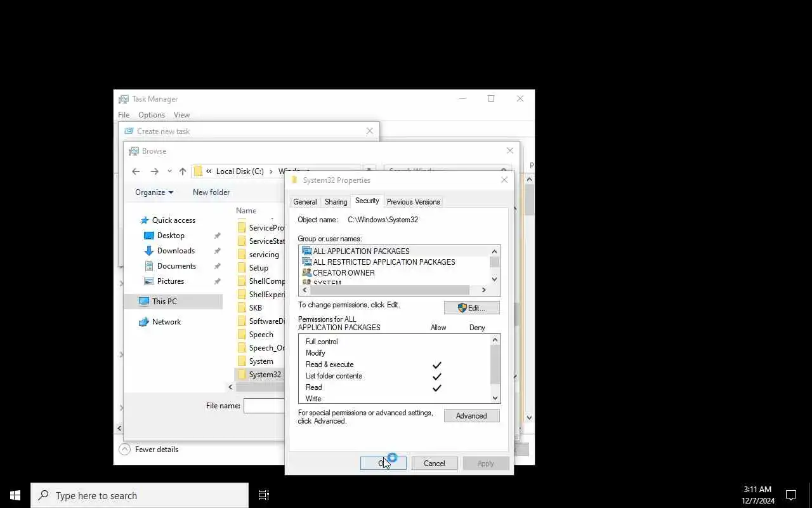The image size is (812, 508).
Task: Click the Speech_OneCore folder icon
Action: tap(242, 348)
